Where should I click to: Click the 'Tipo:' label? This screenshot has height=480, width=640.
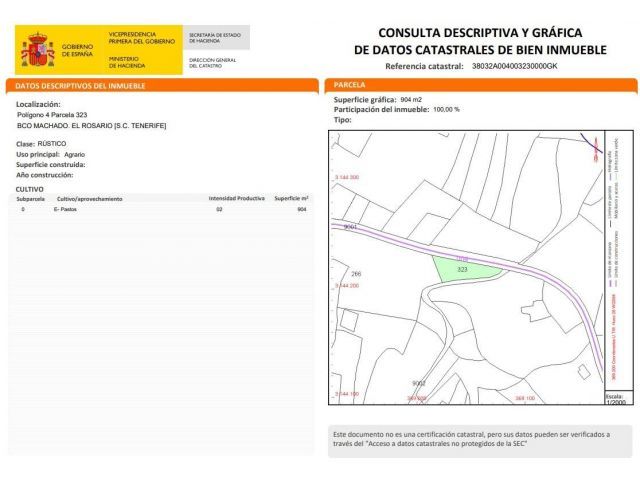point(342,120)
